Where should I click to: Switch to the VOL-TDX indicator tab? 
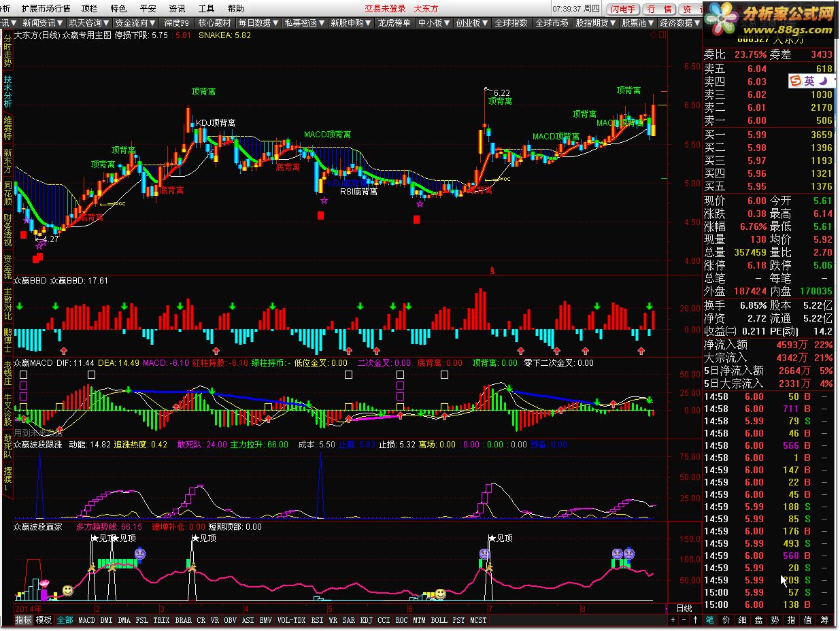tap(292, 620)
